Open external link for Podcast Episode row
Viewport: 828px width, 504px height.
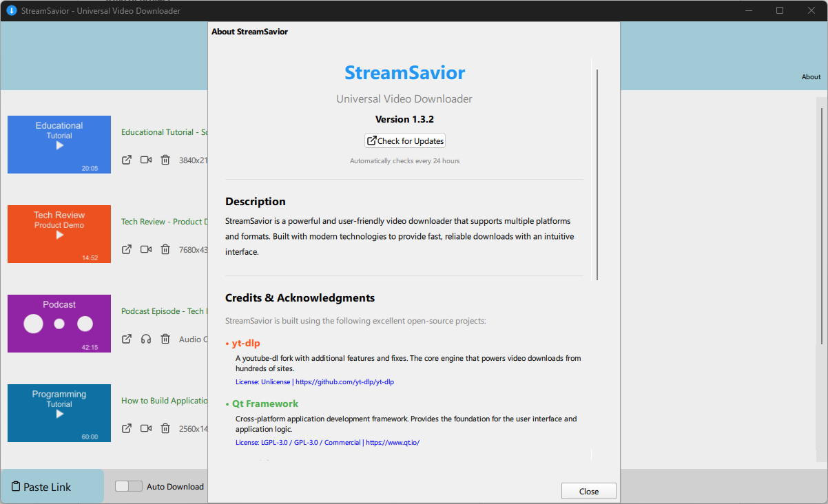coord(127,339)
